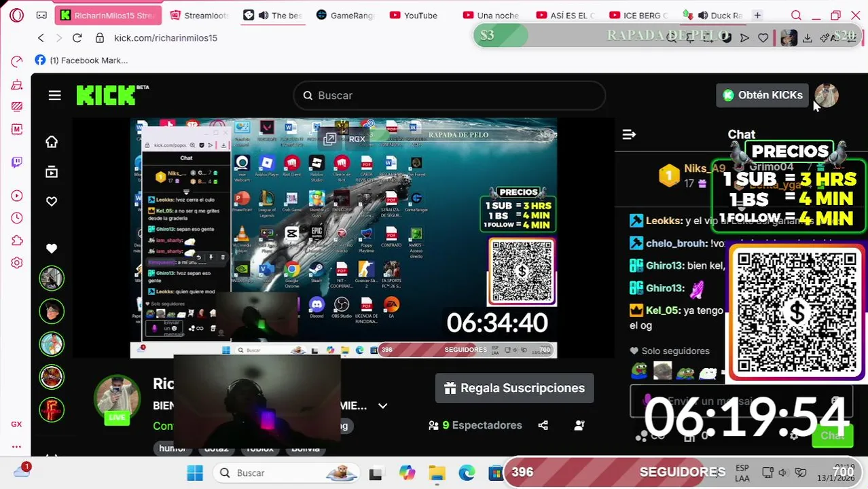
Task: Click username Leokks in chat
Action: [x=664, y=221]
